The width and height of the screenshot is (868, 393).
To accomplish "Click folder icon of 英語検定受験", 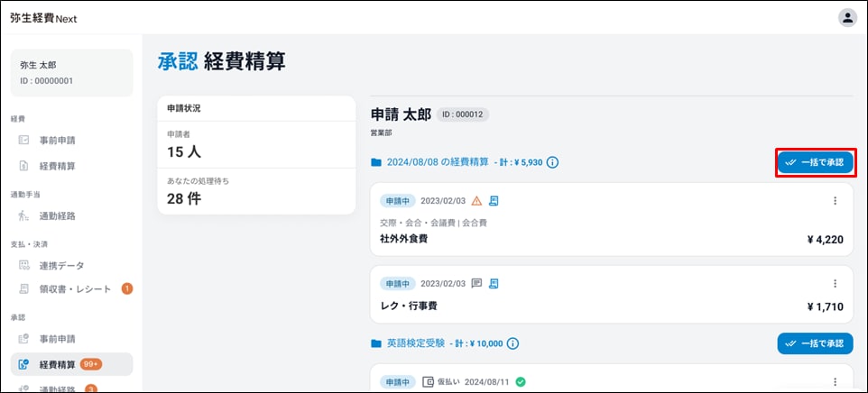I will [376, 343].
